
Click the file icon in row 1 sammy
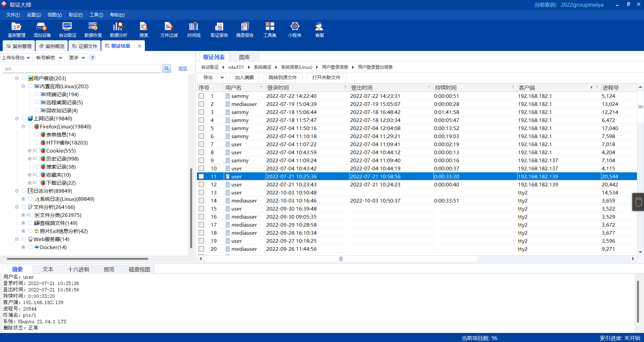(x=228, y=96)
